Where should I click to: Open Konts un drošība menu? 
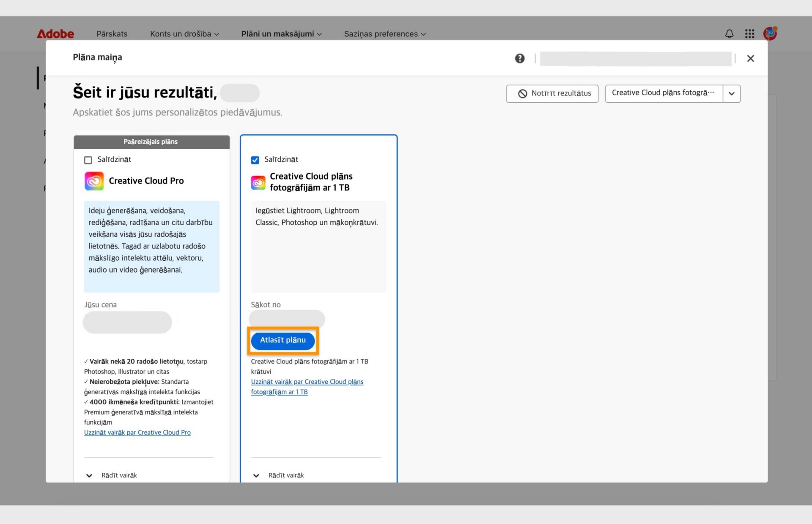184,34
